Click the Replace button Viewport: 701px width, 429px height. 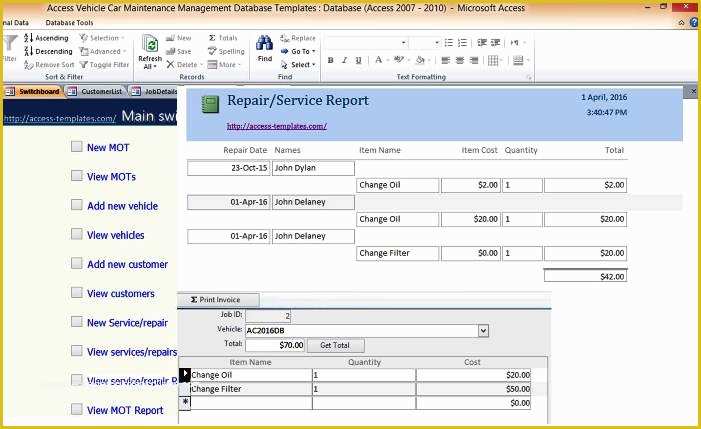298,38
